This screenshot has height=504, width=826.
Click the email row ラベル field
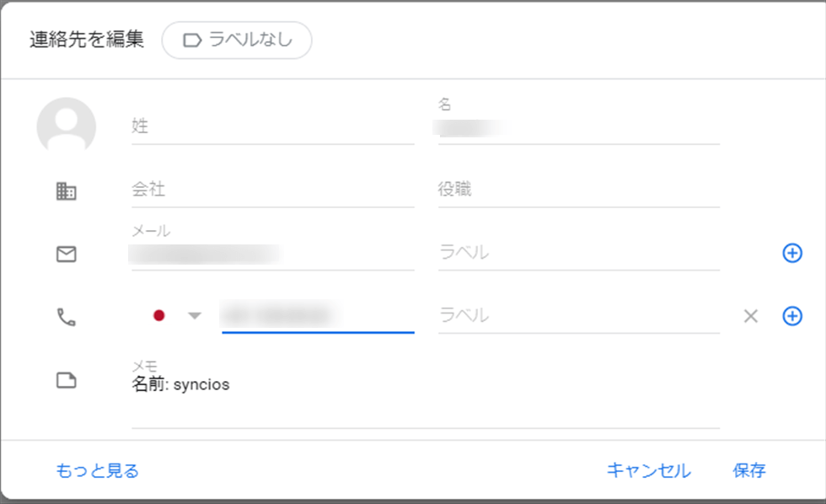pyautogui.click(x=578, y=253)
